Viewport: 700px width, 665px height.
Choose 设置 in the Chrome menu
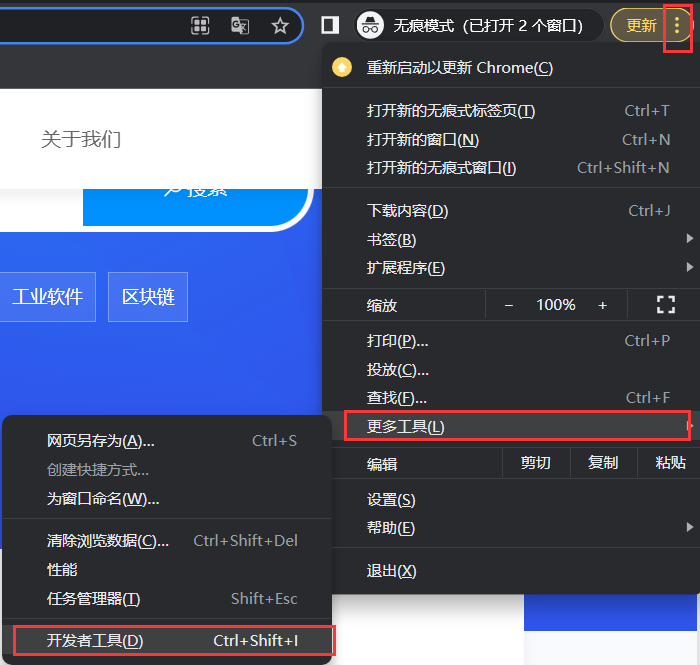click(391, 500)
